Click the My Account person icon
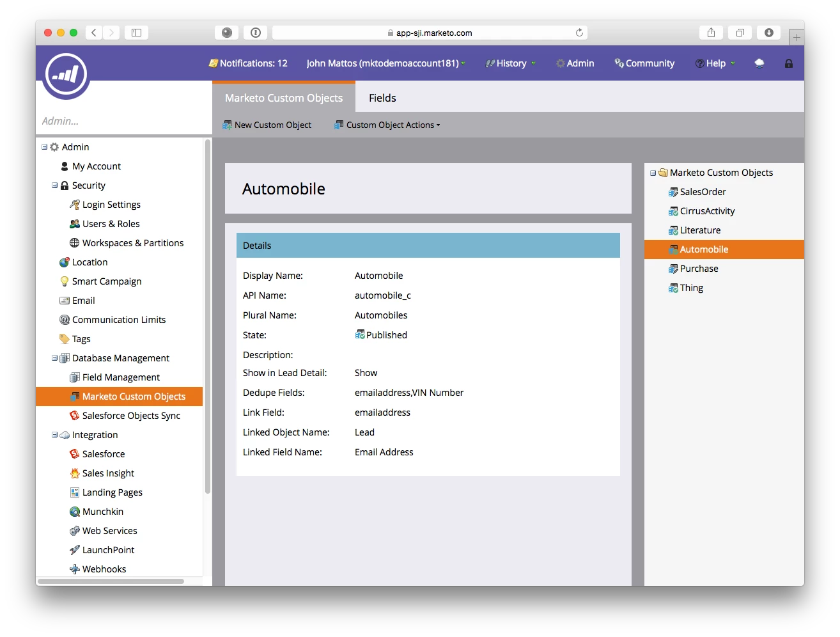This screenshot has width=840, height=637. (65, 166)
